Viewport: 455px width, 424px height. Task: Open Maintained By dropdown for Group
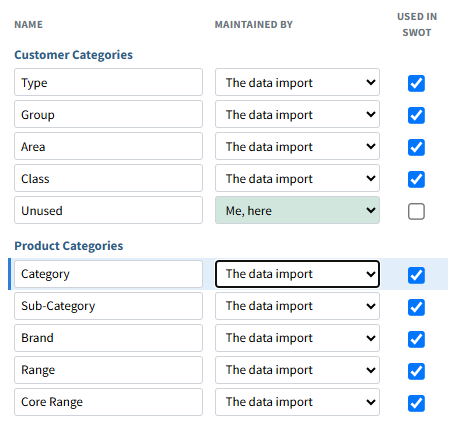[297, 114]
